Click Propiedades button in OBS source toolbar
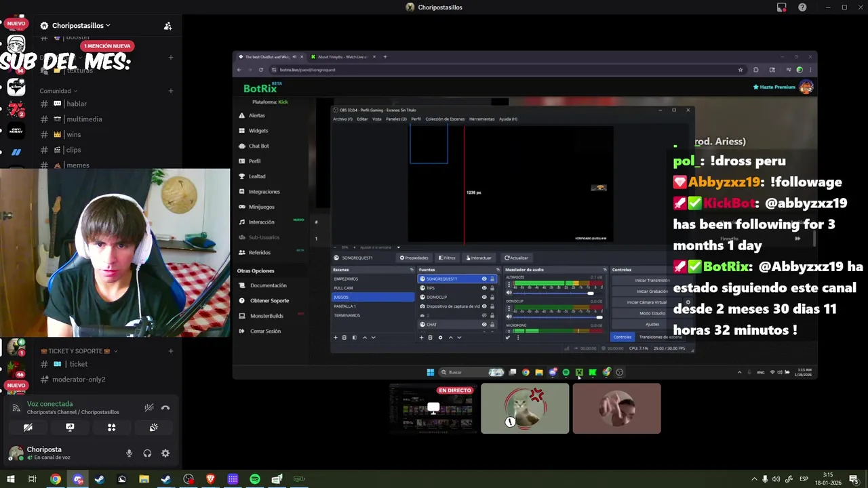This screenshot has height=488, width=868. (x=414, y=258)
